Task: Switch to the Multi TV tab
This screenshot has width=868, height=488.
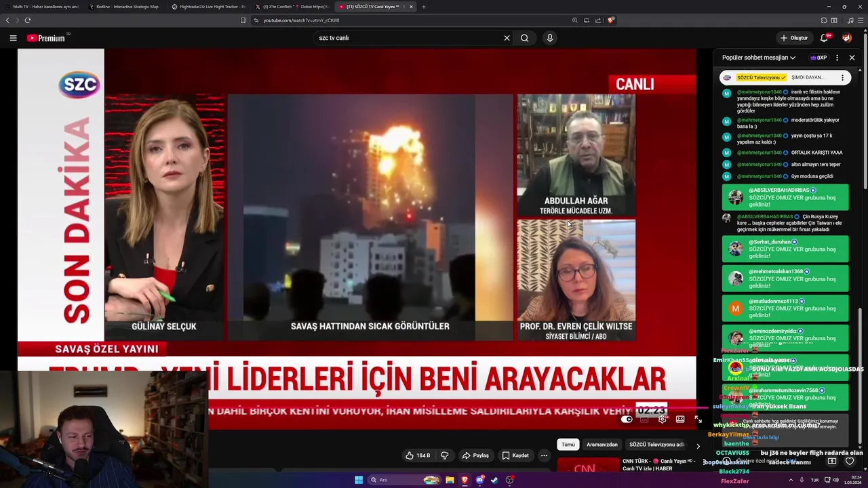Action: coord(41,7)
